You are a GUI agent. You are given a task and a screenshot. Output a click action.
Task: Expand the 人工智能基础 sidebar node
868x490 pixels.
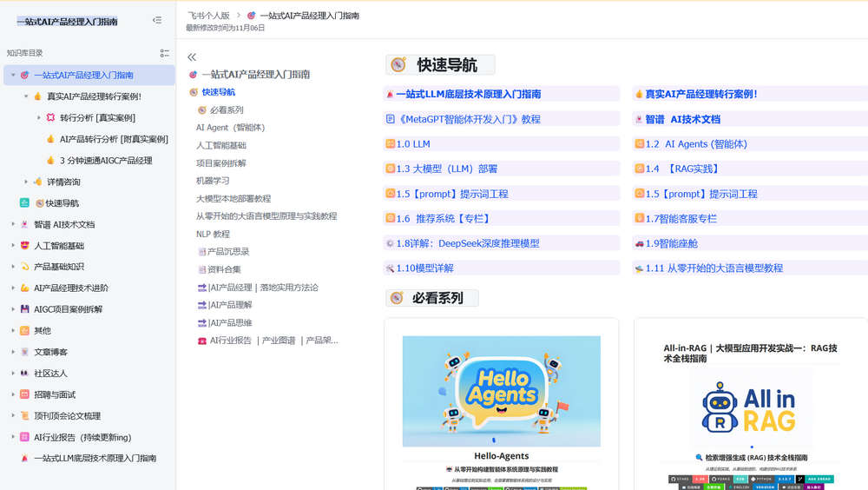click(13, 246)
